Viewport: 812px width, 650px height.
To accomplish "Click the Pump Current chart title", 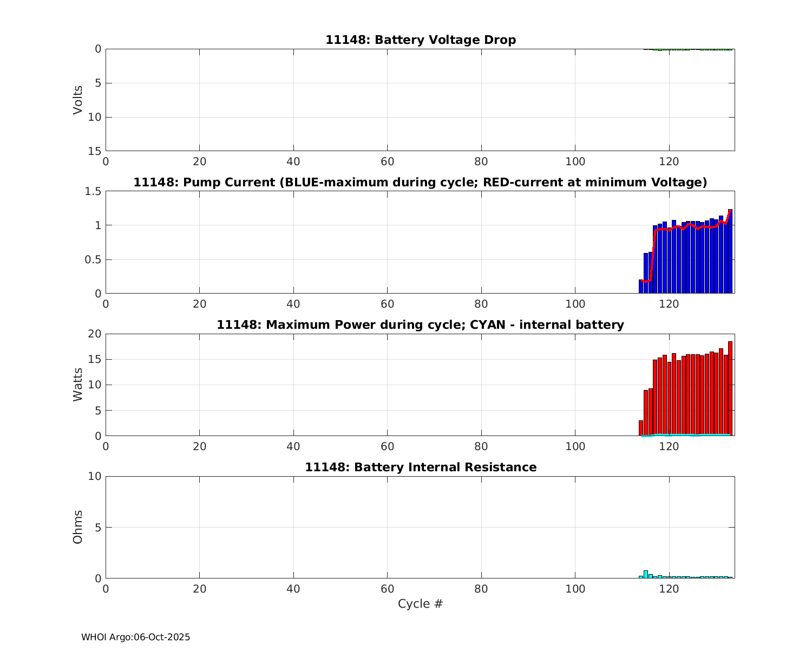I will [x=420, y=183].
